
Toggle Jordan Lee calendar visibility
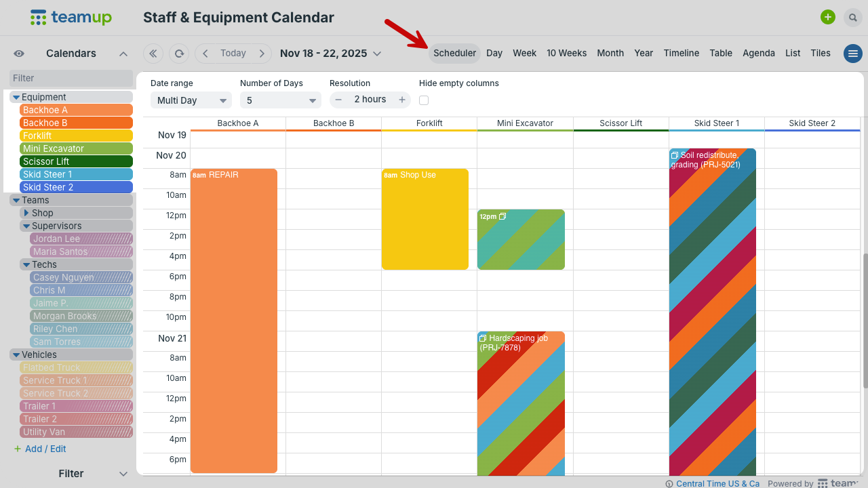(x=81, y=239)
